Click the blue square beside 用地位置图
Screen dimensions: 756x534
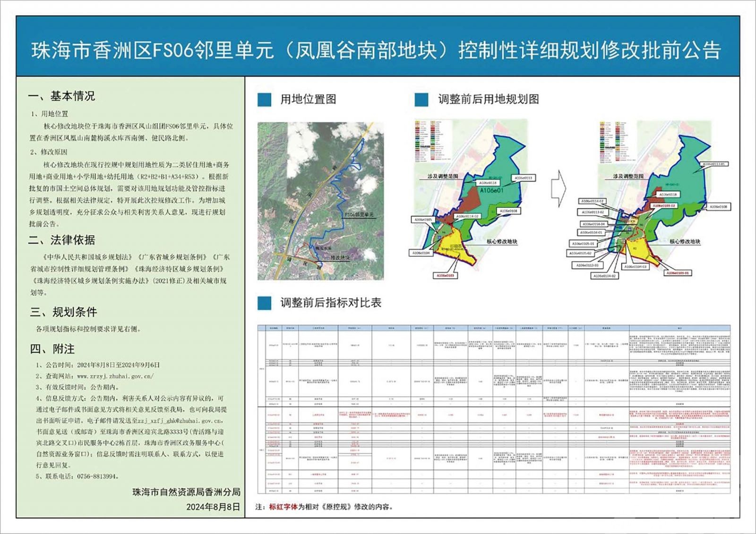pos(265,100)
